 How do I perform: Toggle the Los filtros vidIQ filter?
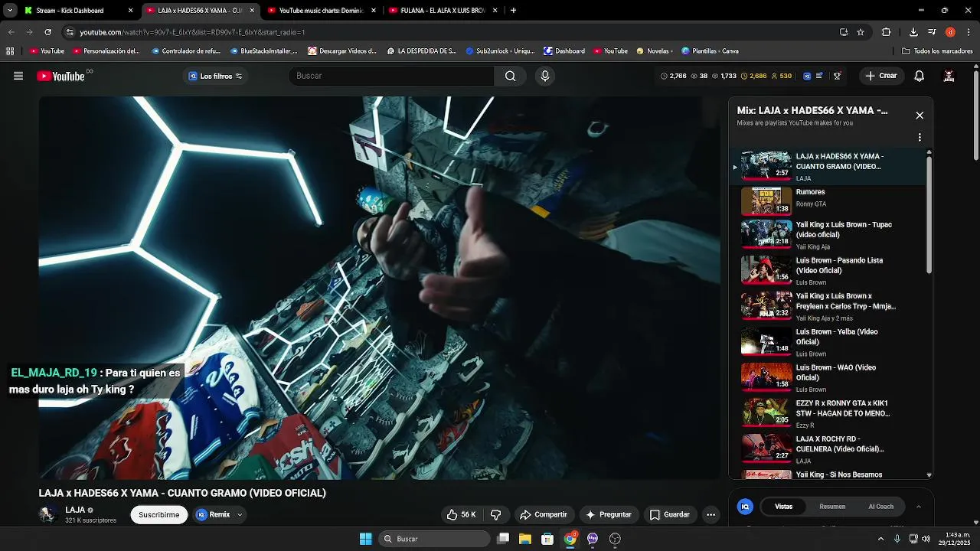pos(215,77)
